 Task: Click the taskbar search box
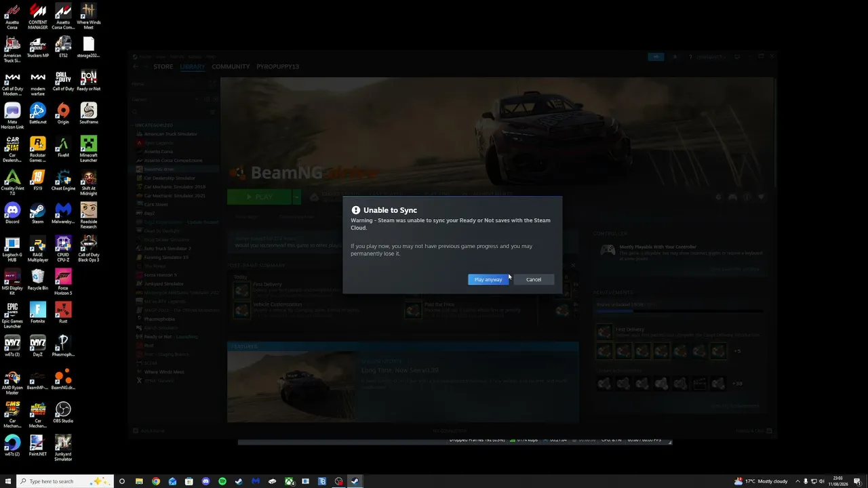(65, 481)
